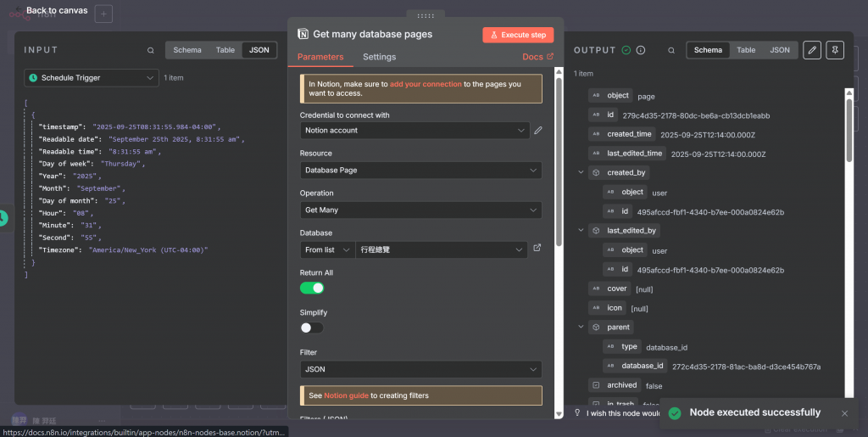Screen dimensions: 868x437
Task: Click the parent object cube icon
Action: coord(596,328)
